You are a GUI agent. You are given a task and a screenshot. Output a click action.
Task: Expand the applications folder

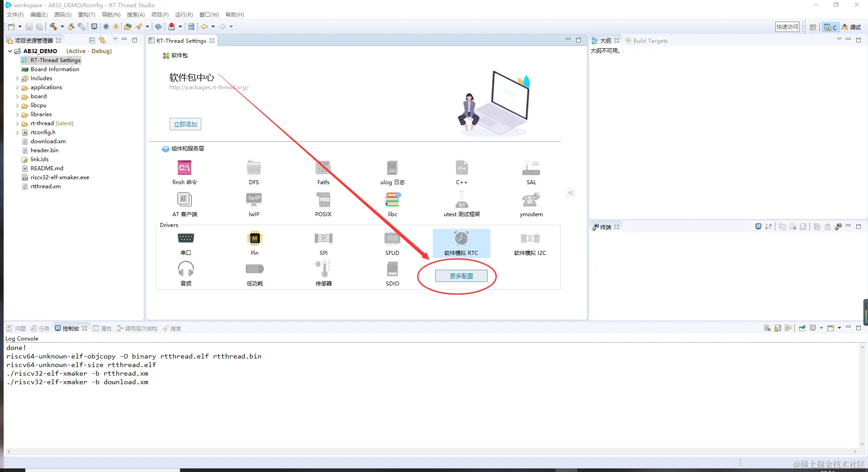click(x=18, y=87)
